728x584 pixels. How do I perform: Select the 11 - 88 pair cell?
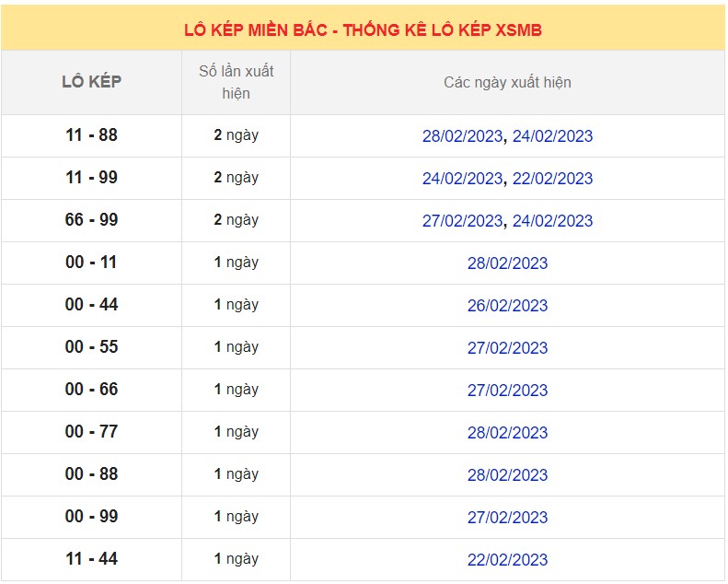(91, 135)
